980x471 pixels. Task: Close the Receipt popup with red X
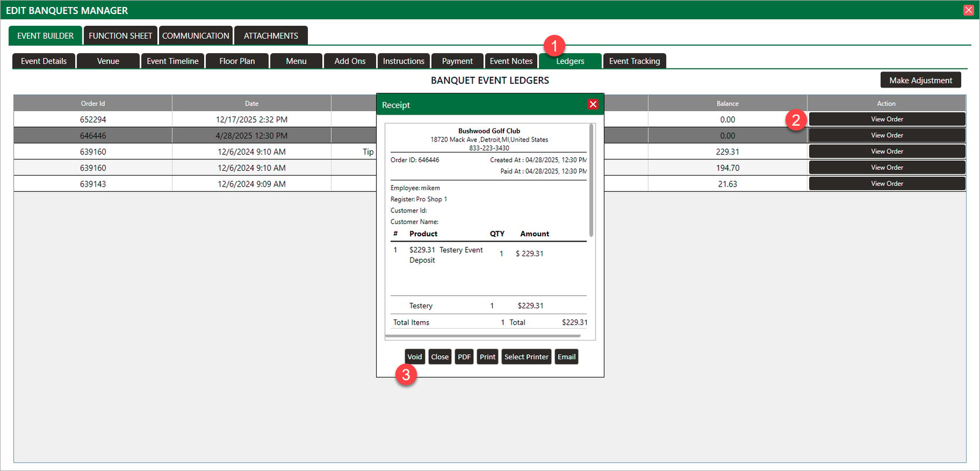pos(593,104)
